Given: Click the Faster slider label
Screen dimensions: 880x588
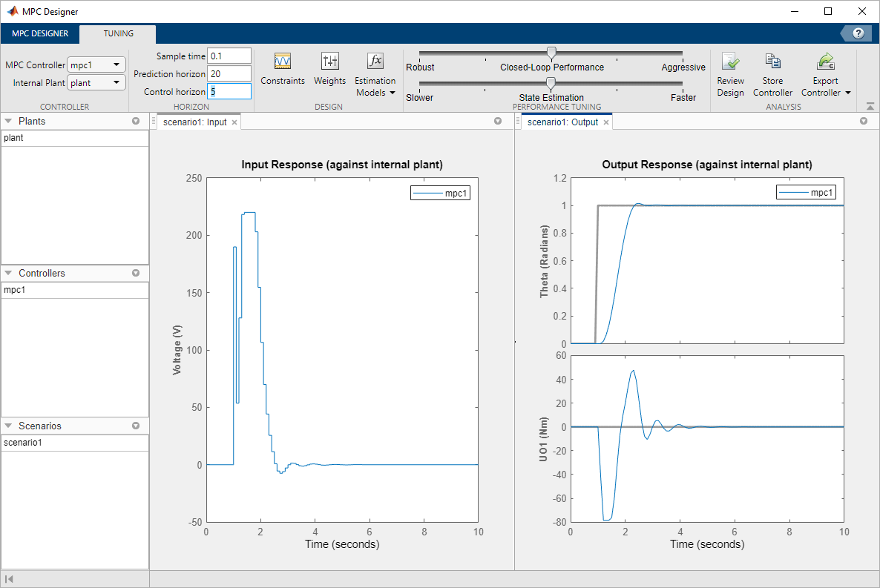Looking at the screenshot, I should [683, 98].
